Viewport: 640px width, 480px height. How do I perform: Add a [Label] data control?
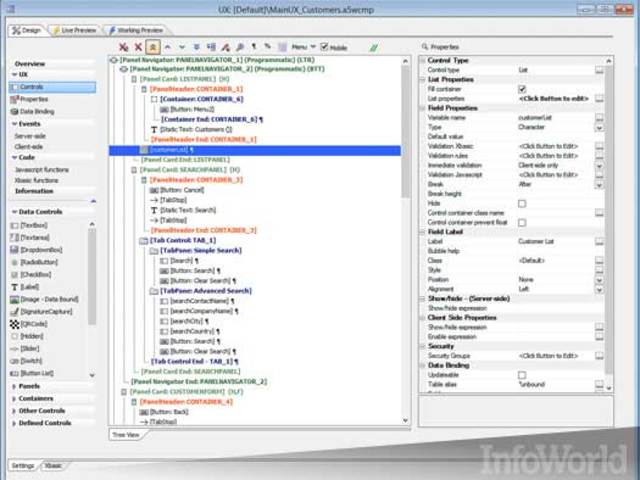click(24, 287)
